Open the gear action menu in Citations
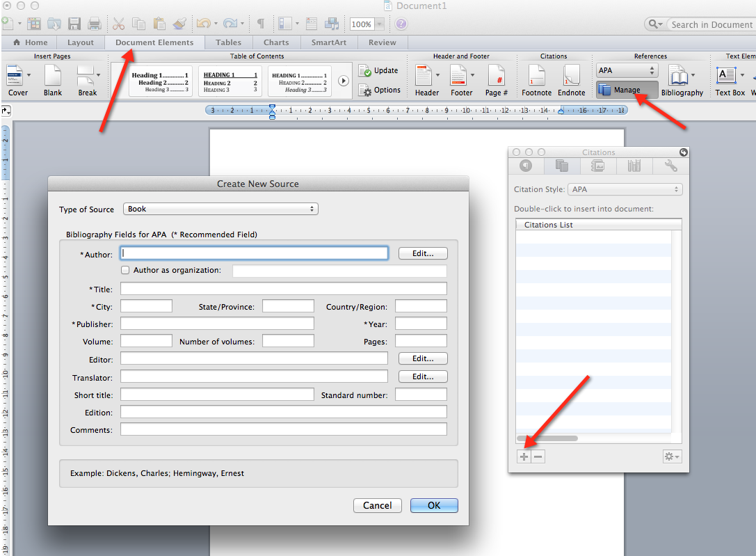The width and height of the screenshot is (756, 556). pyautogui.click(x=672, y=456)
